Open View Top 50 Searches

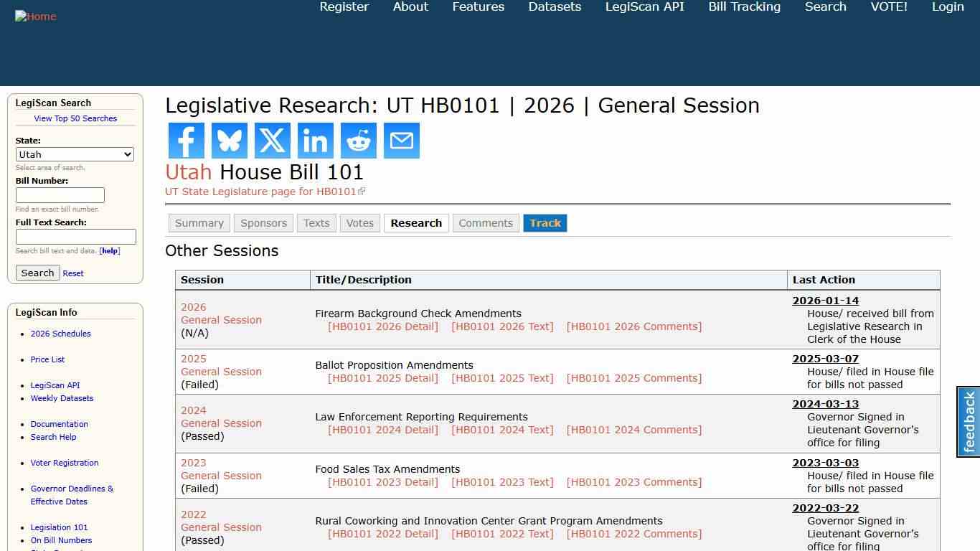click(75, 118)
